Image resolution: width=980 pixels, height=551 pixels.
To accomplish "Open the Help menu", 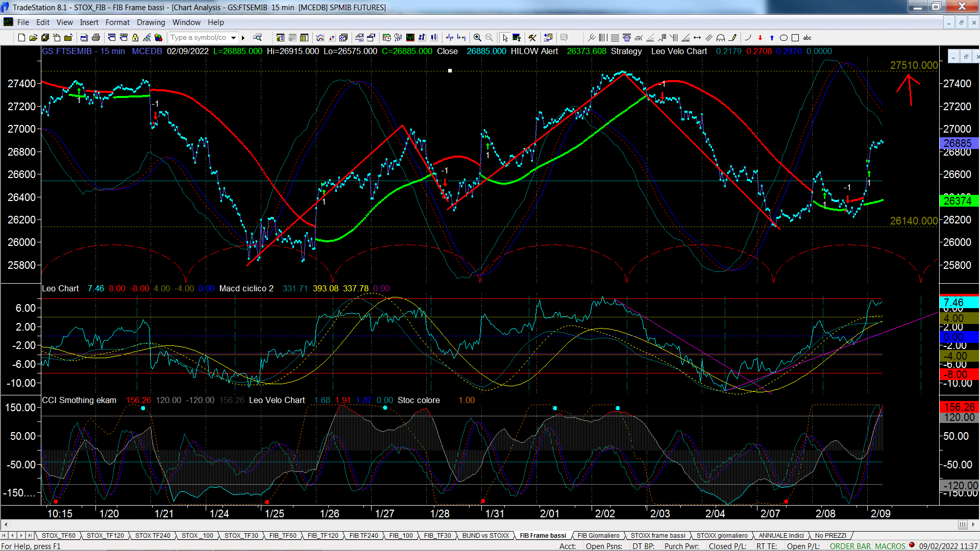I will click(x=215, y=22).
